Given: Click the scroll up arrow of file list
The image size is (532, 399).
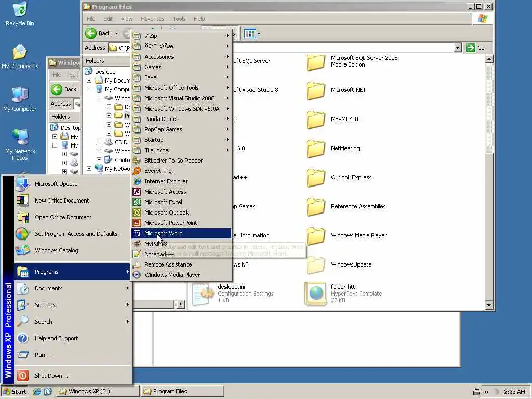Looking at the screenshot, I should [489, 59].
